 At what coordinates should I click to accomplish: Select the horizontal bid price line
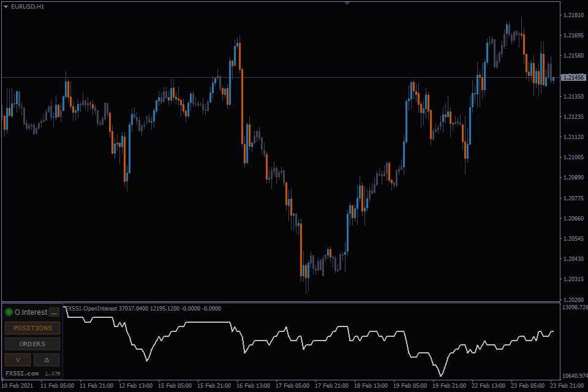281,78
